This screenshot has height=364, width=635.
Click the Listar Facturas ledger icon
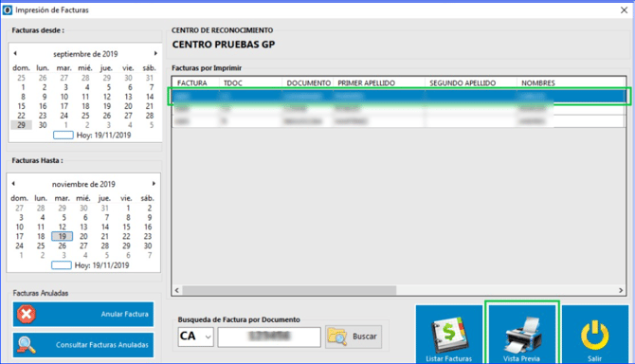point(448,335)
